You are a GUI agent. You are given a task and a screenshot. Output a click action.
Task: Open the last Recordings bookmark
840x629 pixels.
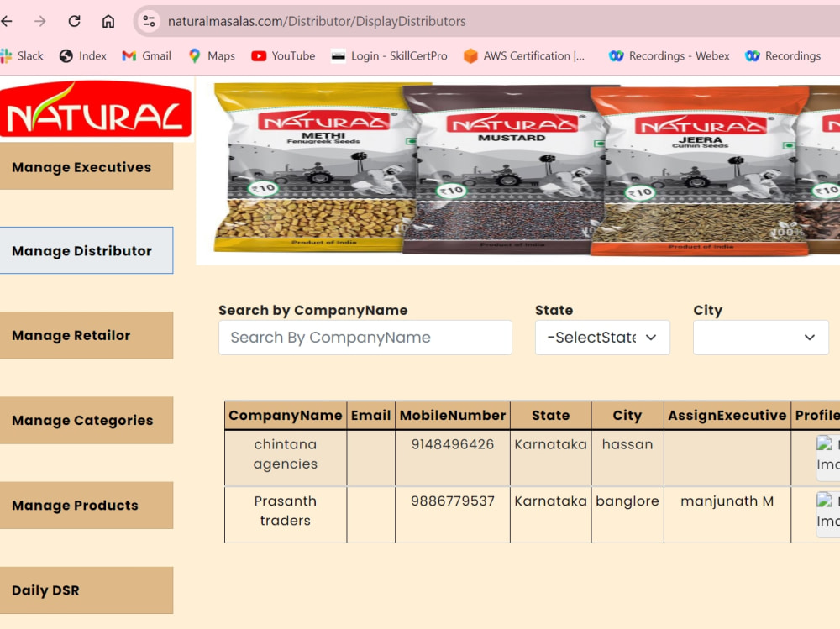pyautogui.click(x=783, y=55)
